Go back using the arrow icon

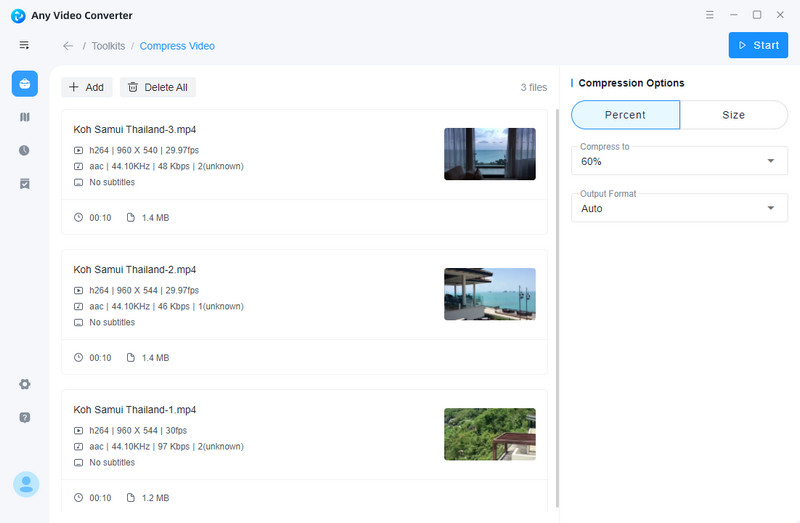coord(68,46)
